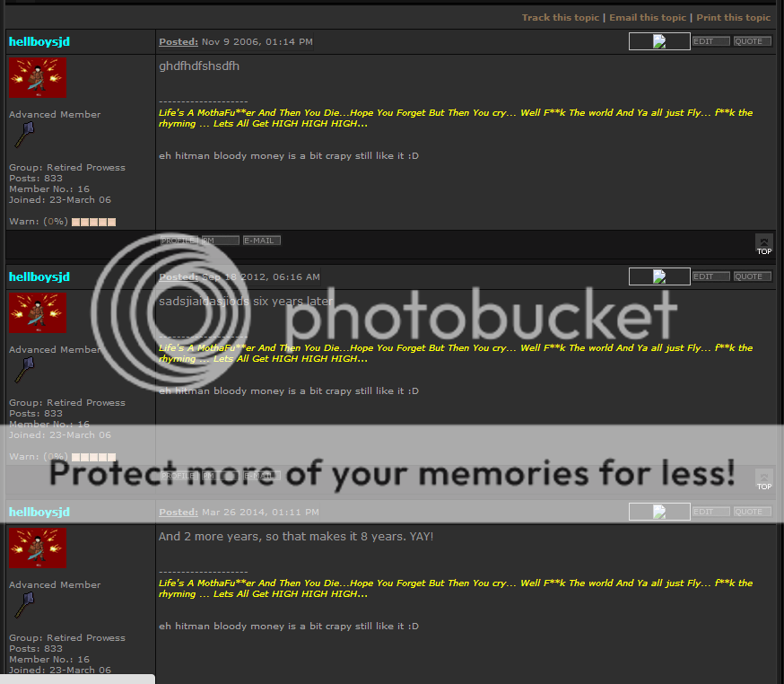Screen dimensions: 784x684
Task: Click QUOTE button on Mar 26 2014 post
Action: tap(753, 512)
